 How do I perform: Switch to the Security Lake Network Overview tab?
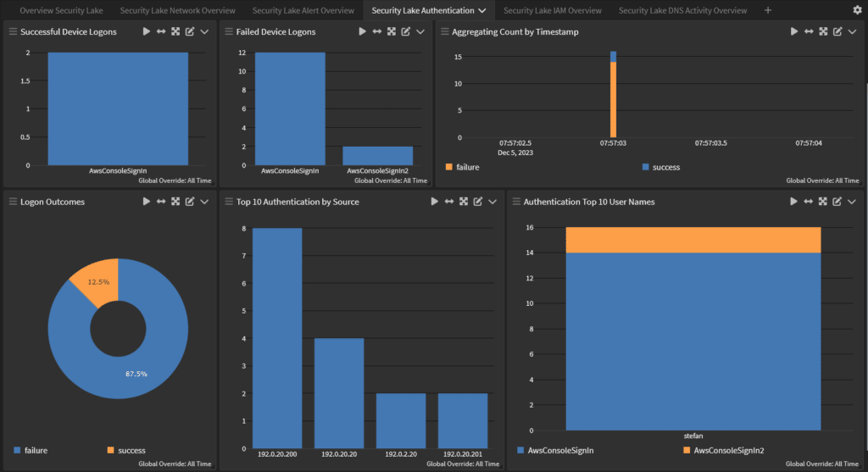pyautogui.click(x=177, y=10)
